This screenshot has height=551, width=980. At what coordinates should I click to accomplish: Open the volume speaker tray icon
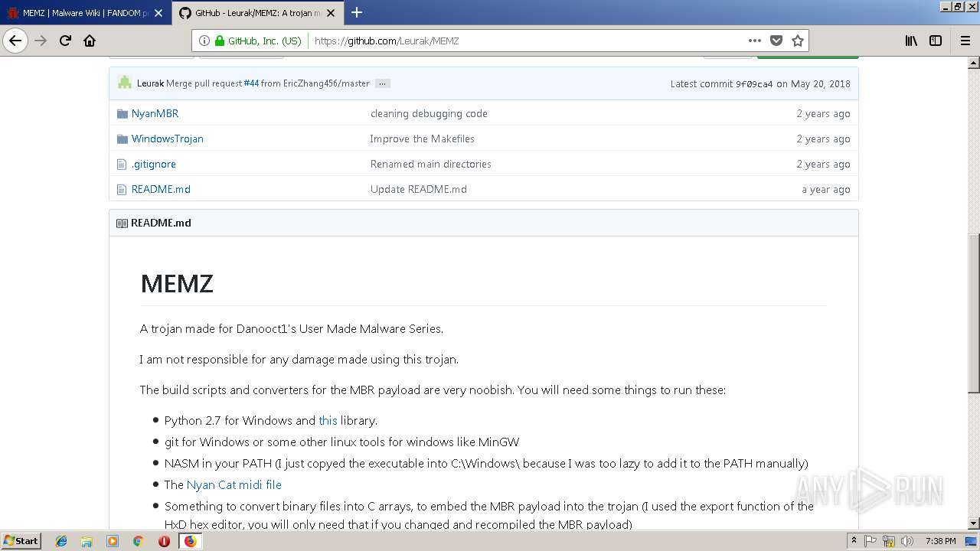907,541
